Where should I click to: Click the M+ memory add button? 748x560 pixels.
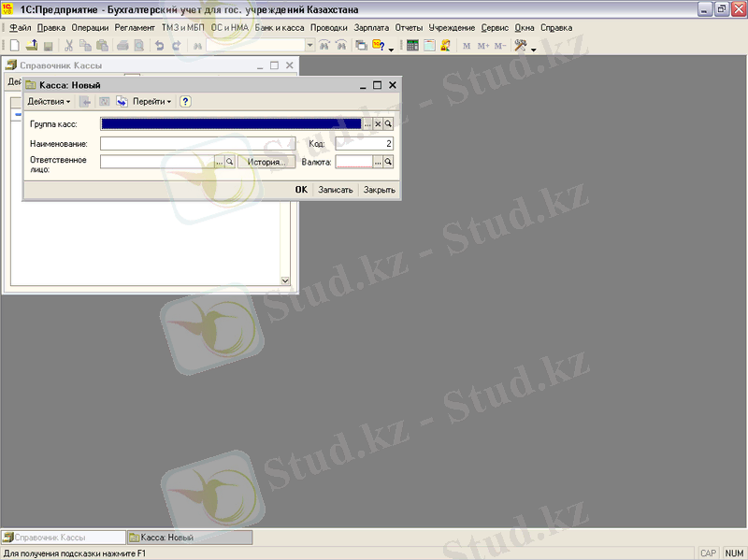(x=483, y=46)
